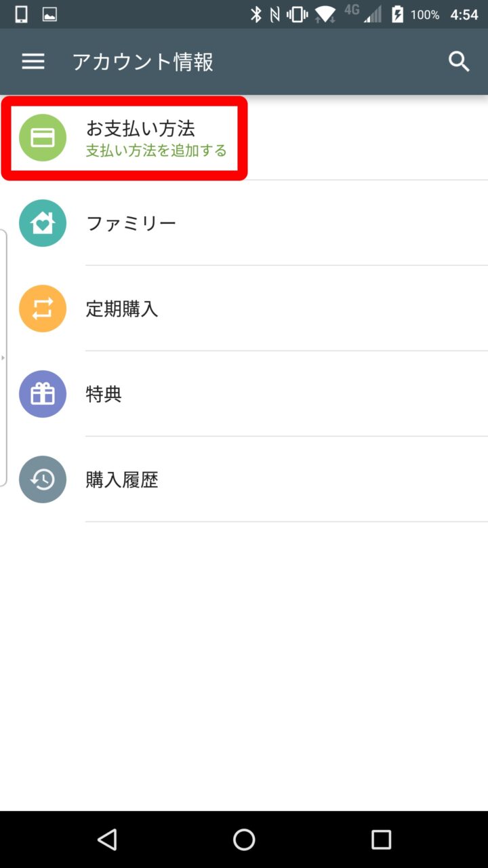
Task: Tap the teal Family house icon
Action: [43, 223]
